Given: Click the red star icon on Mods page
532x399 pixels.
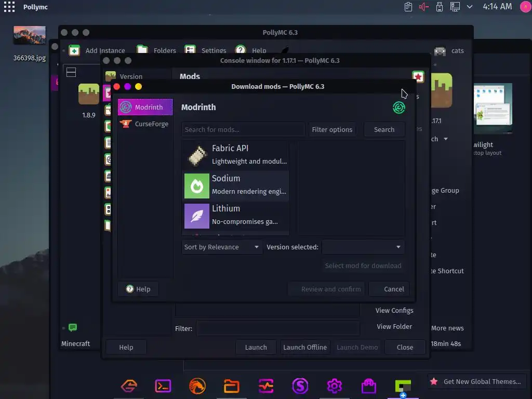Looking at the screenshot, I should pyautogui.click(x=418, y=77).
